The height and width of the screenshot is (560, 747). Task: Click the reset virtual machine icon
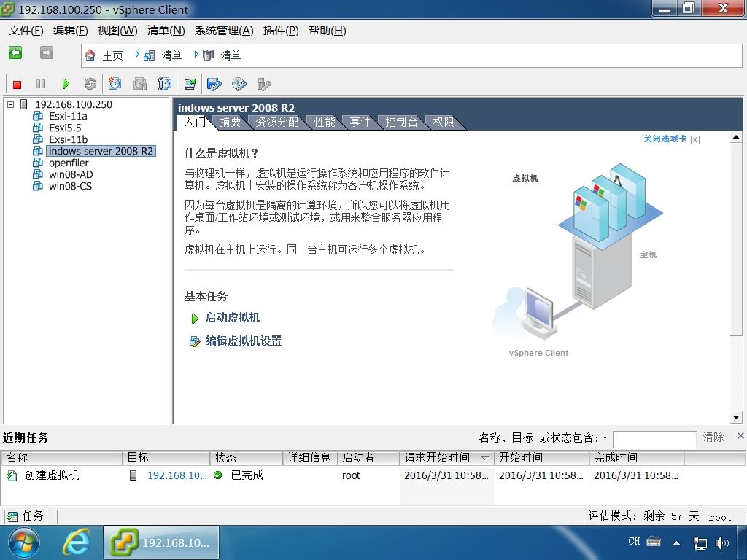90,85
